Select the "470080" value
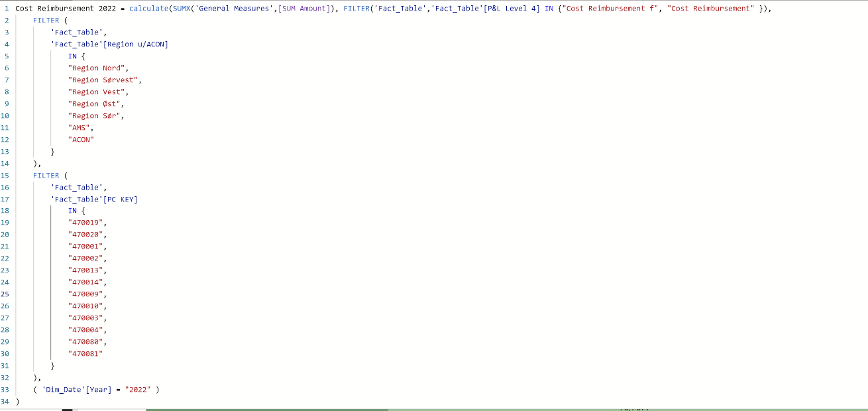868x411 pixels. click(85, 342)
